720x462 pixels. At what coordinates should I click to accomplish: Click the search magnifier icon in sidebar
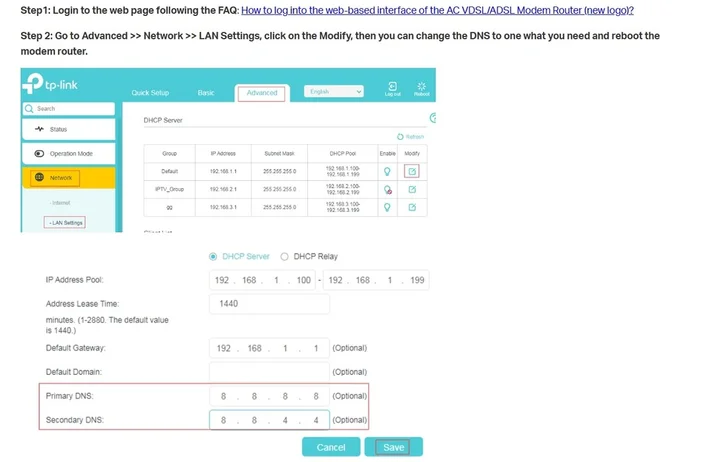[x=28, y=108]
